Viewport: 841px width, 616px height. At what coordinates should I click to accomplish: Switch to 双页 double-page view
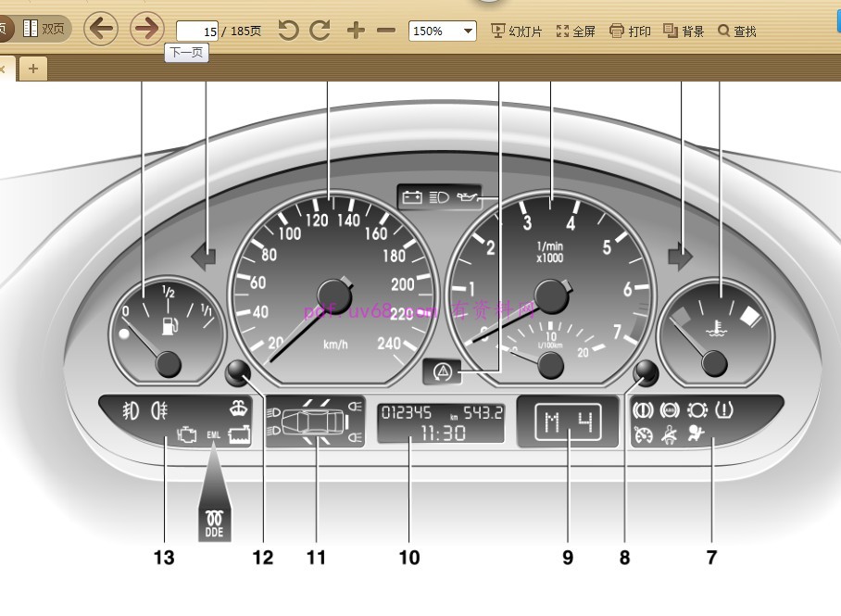click(44, 29)
